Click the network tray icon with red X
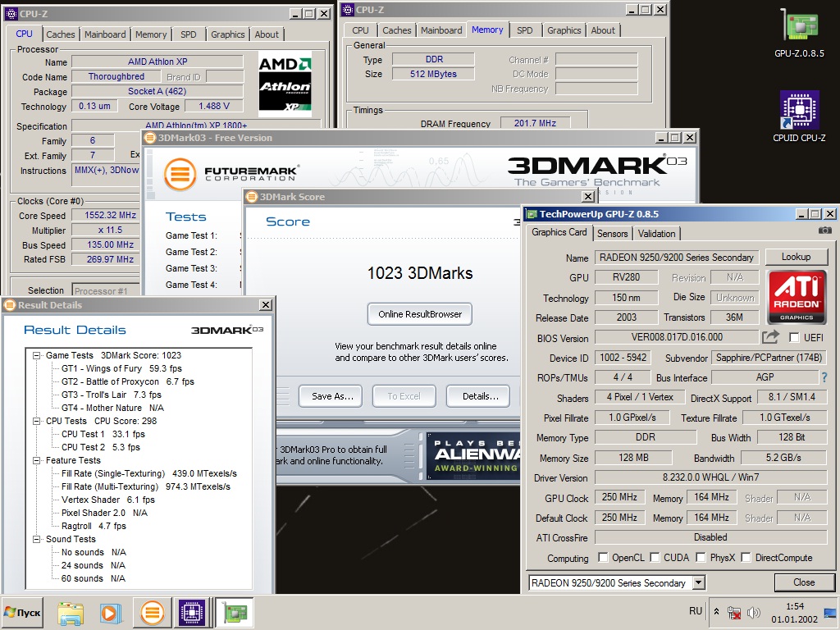840x630 pixels. point(734,612)
